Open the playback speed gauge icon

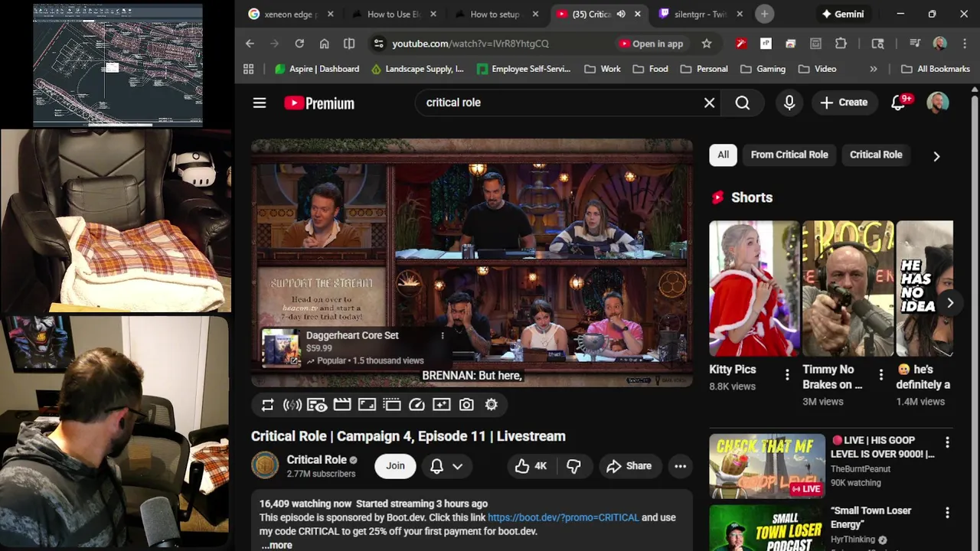point(416,405)
